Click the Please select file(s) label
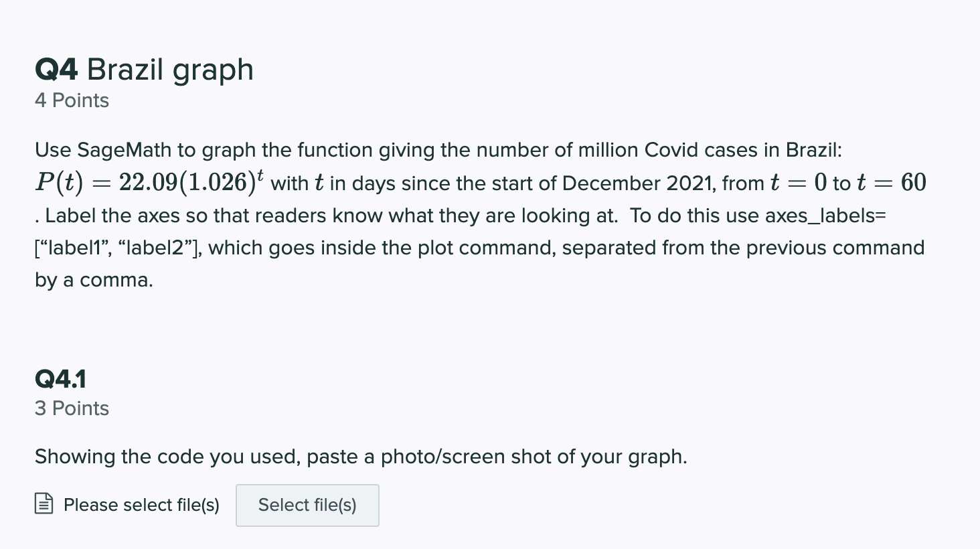Viewport: 980px width, 549px height. [141, 505]
